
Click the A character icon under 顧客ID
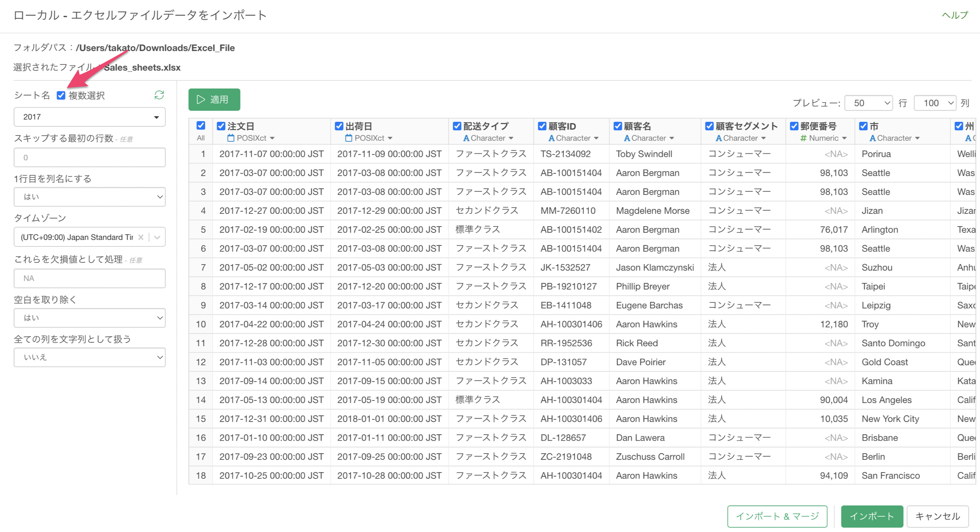[551, 138]
